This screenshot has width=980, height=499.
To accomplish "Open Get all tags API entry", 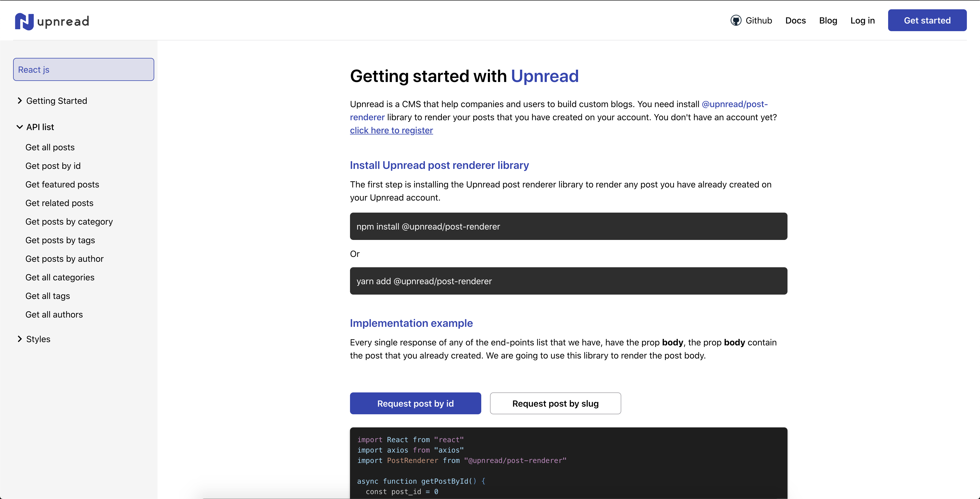I will (48, 296).
